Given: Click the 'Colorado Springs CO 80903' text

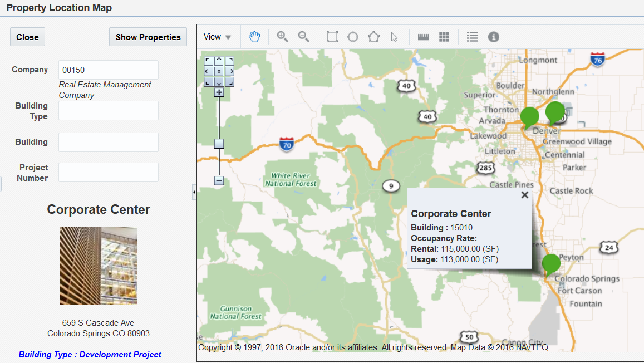Looking at the screenshot, I should [99, 333].
